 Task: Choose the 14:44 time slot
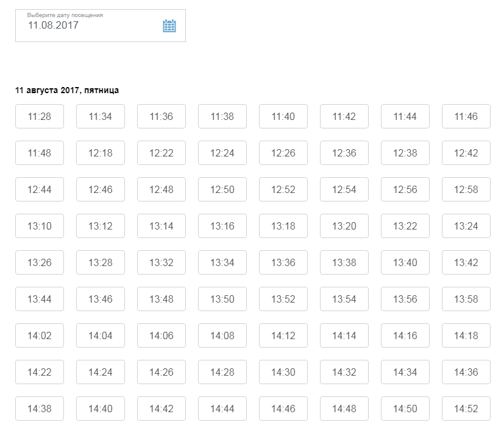point(222,409)
